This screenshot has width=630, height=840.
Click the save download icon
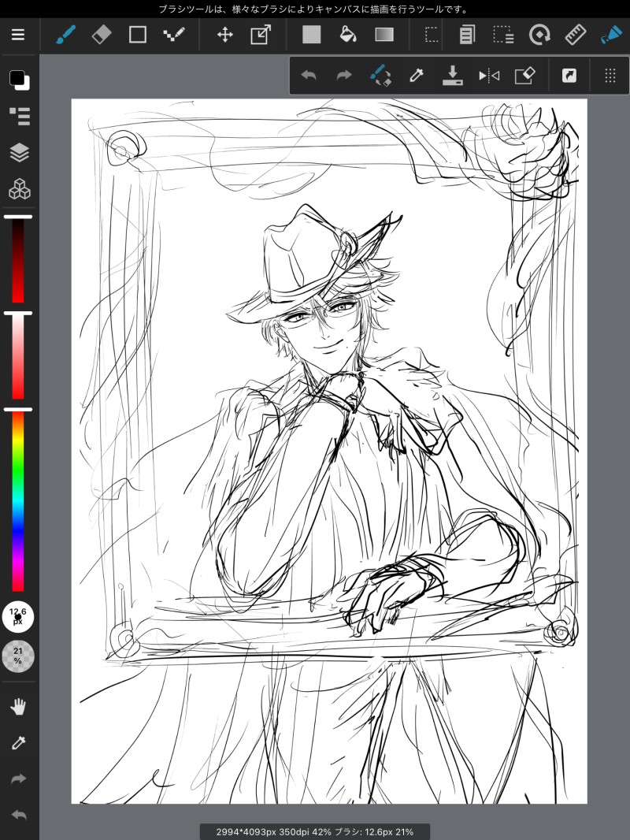[x=452, y=76]
